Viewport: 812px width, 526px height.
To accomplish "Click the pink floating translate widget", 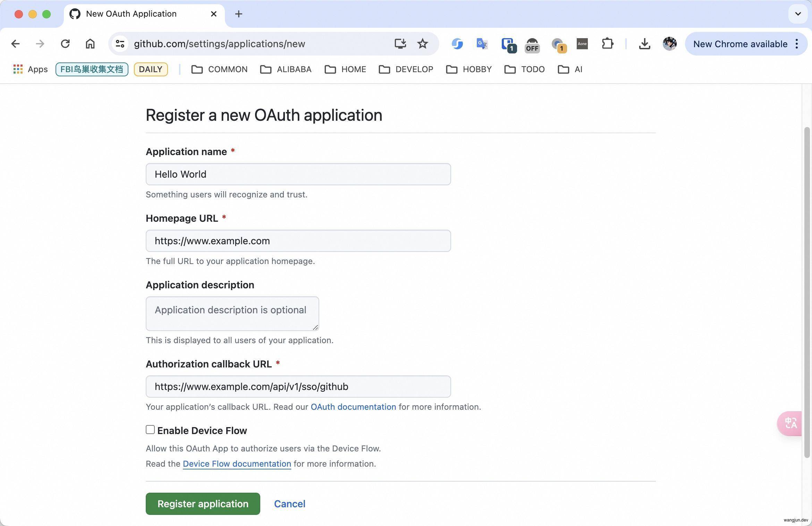I will pos(790,423).
